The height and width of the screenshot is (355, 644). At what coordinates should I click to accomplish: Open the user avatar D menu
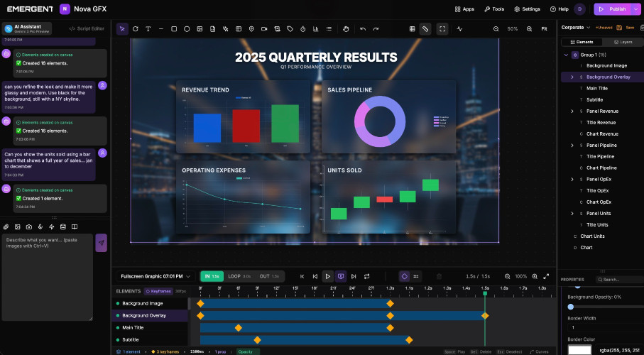pyautogui.click(x=580, y=9)
